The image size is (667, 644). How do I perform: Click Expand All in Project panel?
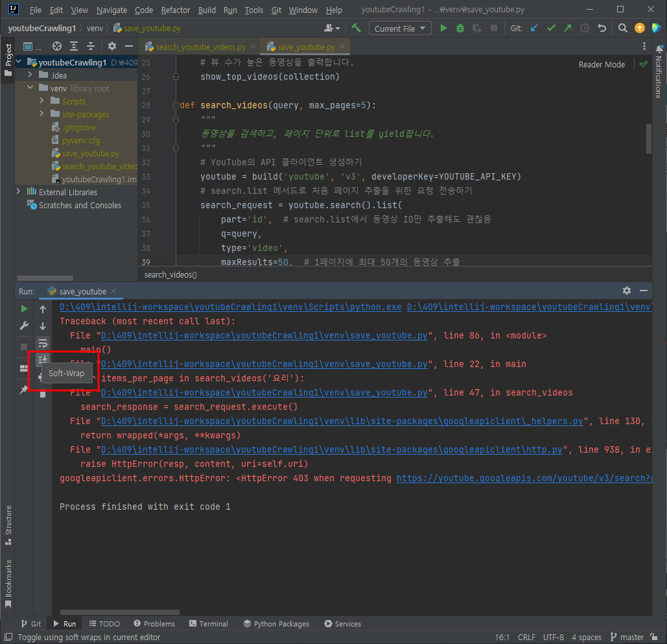[74, 46]
